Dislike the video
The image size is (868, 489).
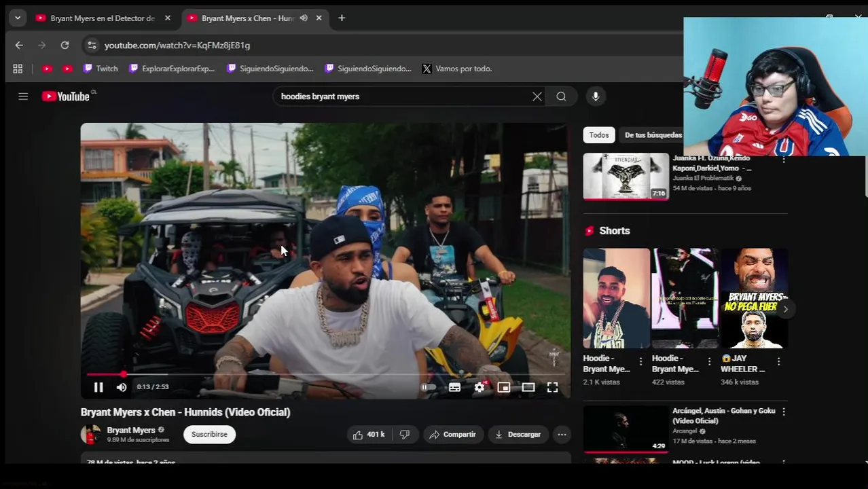[405, 435]
